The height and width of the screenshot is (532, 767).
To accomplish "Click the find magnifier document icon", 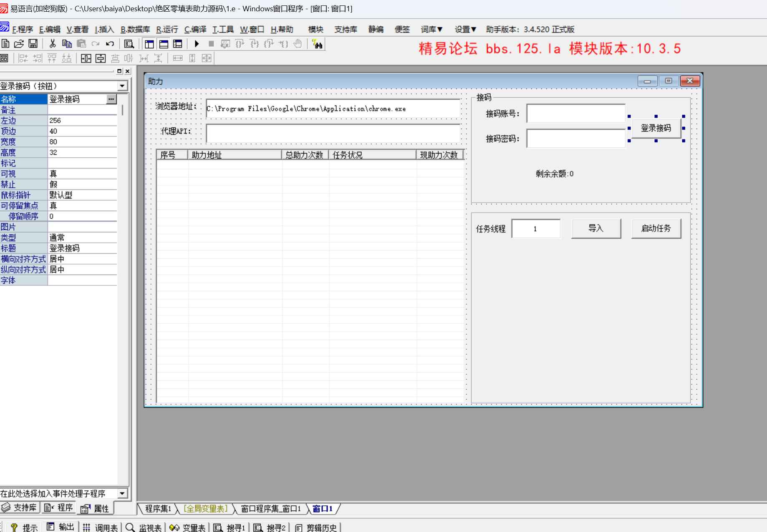I will 129,44.
